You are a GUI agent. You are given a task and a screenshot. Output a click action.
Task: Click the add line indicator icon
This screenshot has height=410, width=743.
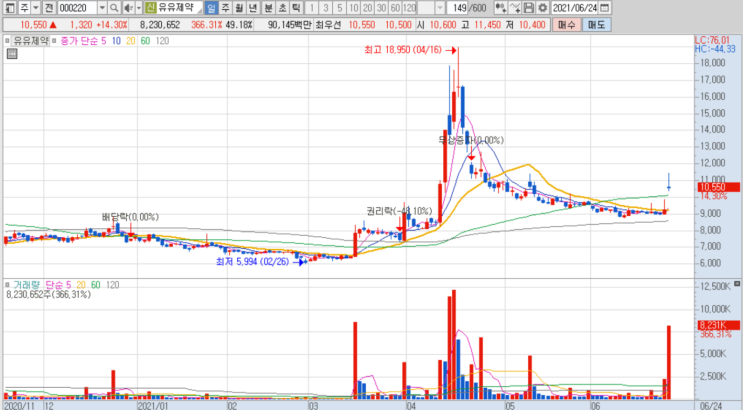(515, 8)
